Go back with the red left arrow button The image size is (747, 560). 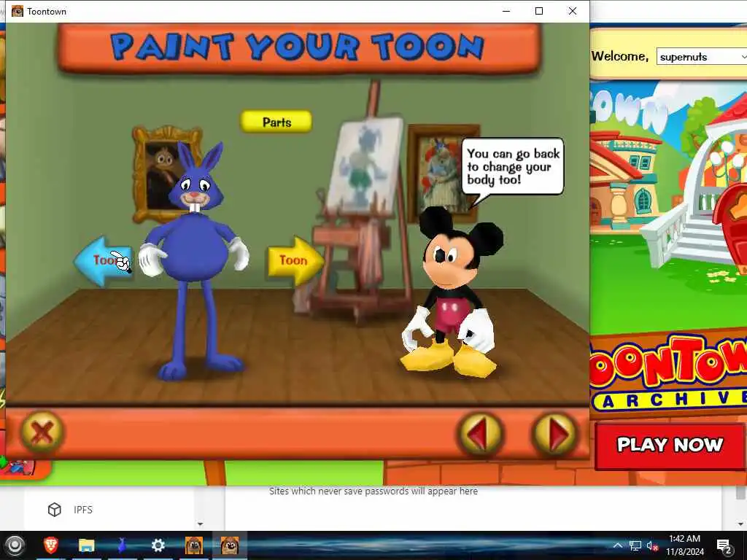(x=480, y=434)
